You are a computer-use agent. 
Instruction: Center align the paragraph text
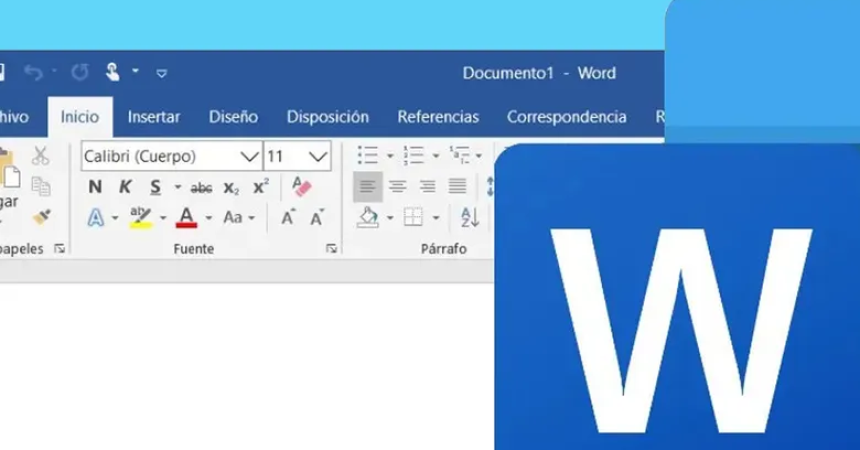[x=398, y=187]
